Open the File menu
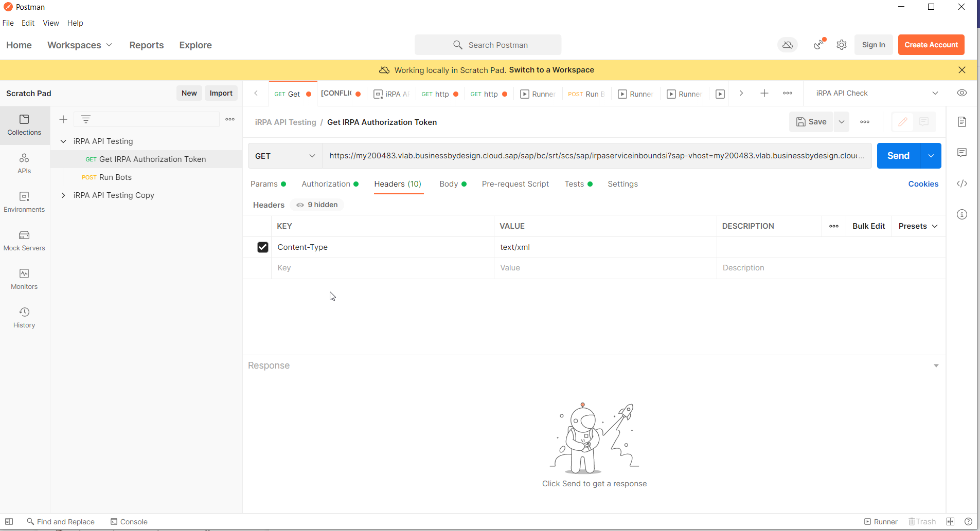980x531 pixels. coord(8,23)
